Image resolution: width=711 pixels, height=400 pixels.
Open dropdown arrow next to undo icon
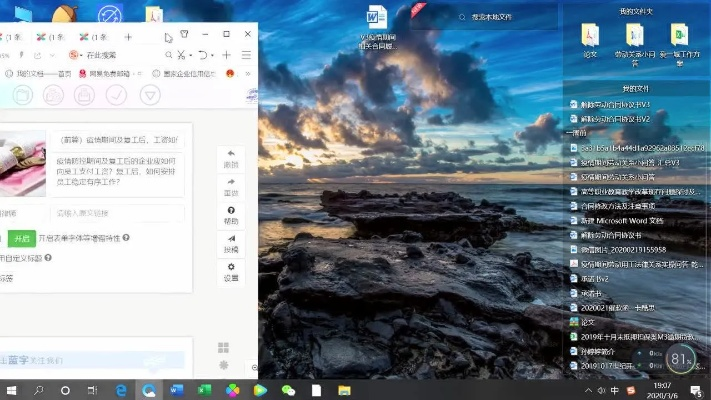(214, 55)
